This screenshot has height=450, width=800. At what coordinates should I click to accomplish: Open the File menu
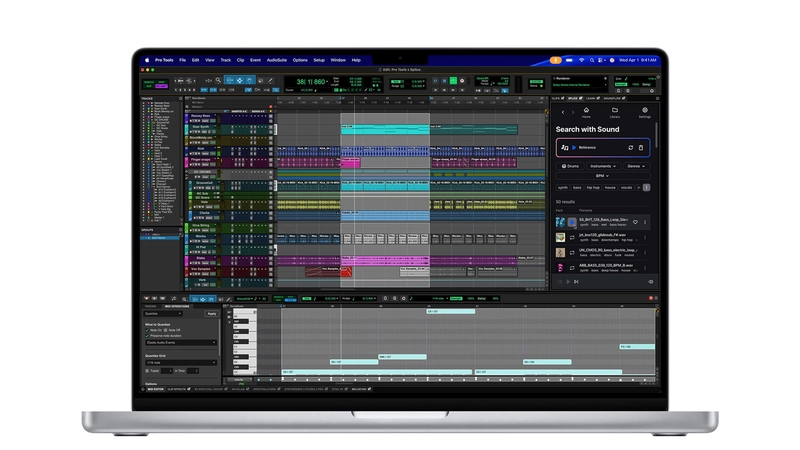click(x=182, y=60)
